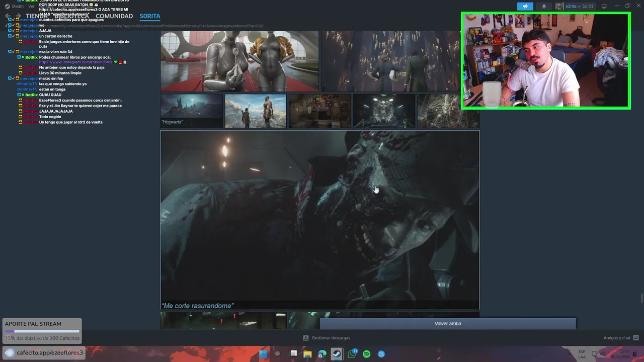The height and width of the screenshot is (362, 644).
Task: Open the dark mechanical face screenshot thumbnail
Action: click(384, 111)
